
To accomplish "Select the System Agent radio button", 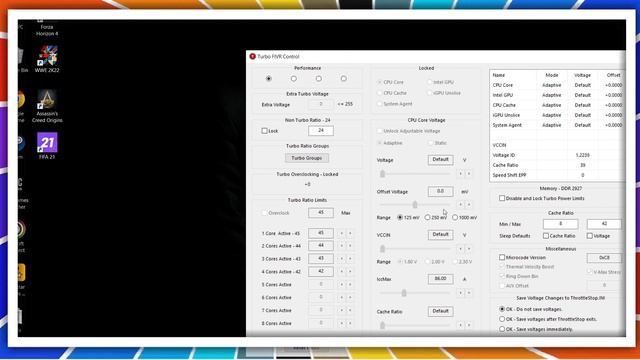I will (380, 104).
